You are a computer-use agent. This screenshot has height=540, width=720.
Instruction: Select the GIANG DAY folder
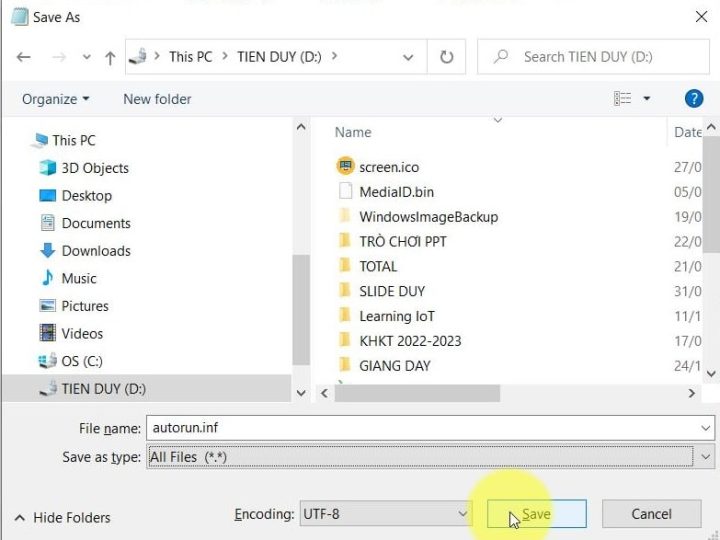(394, 366)
